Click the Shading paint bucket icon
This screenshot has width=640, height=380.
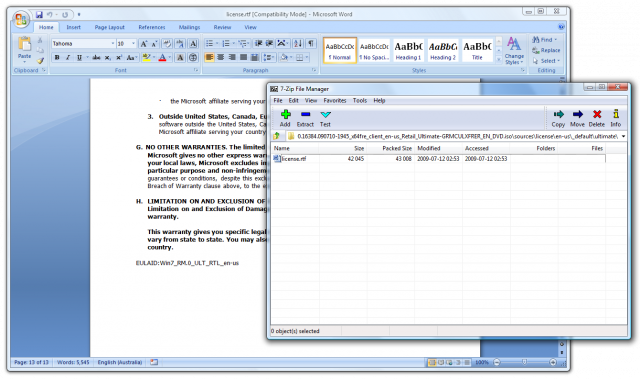[x=284, y=58]
